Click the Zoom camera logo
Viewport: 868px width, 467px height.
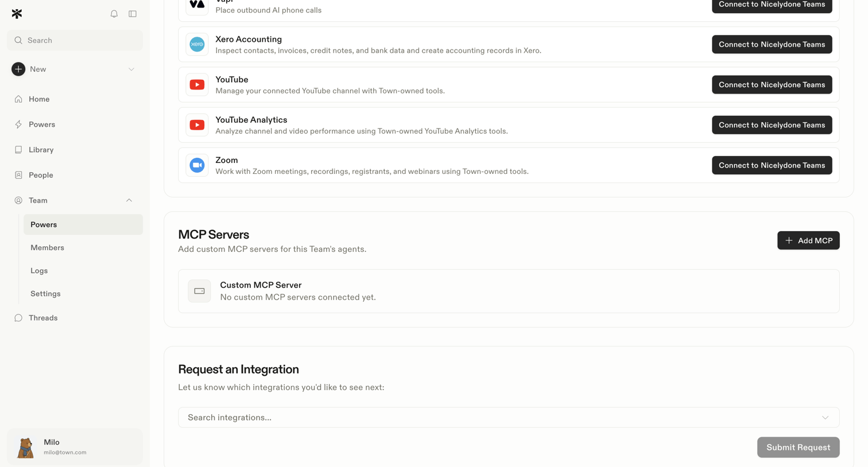(x=197, y=165)
